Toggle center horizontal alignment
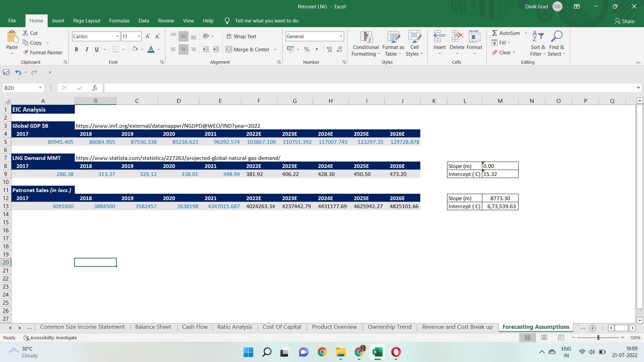 183,49
